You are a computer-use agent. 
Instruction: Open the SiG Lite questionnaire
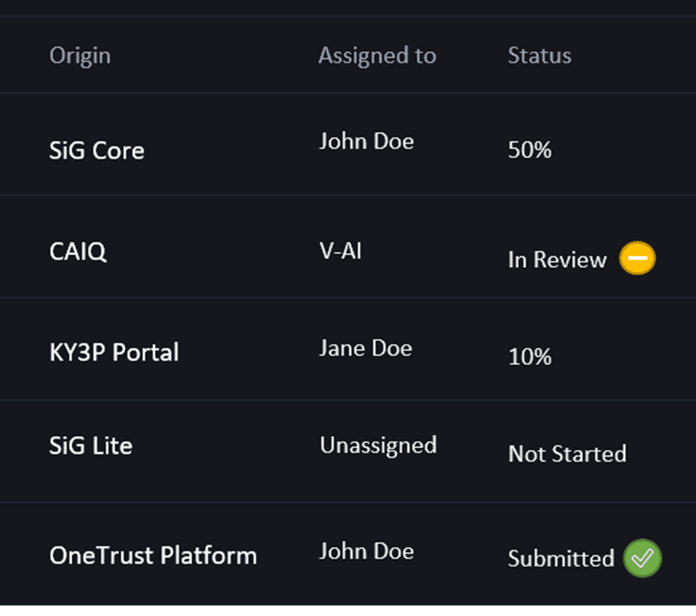(x=90, y=446)
